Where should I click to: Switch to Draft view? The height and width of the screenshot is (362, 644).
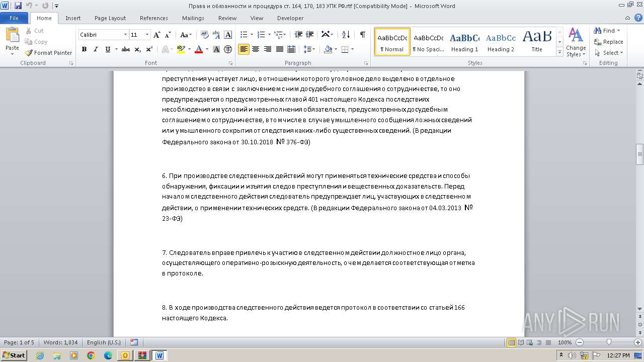(x=548, y=342)
